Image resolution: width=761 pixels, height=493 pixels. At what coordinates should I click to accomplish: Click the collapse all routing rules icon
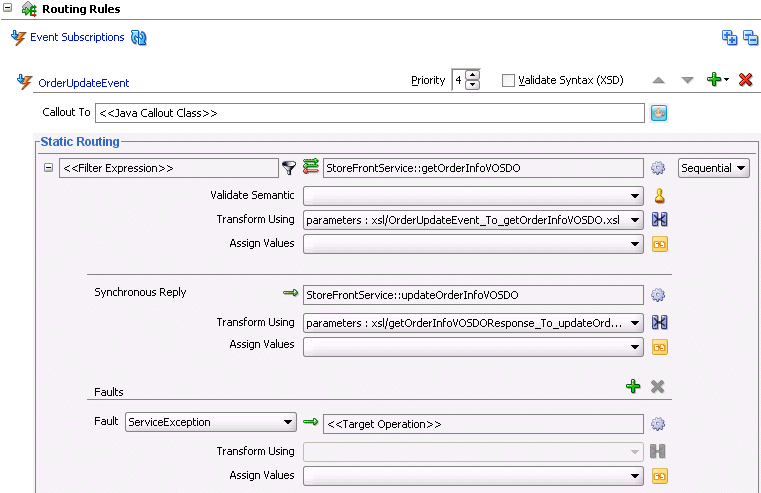coord(750,37)
